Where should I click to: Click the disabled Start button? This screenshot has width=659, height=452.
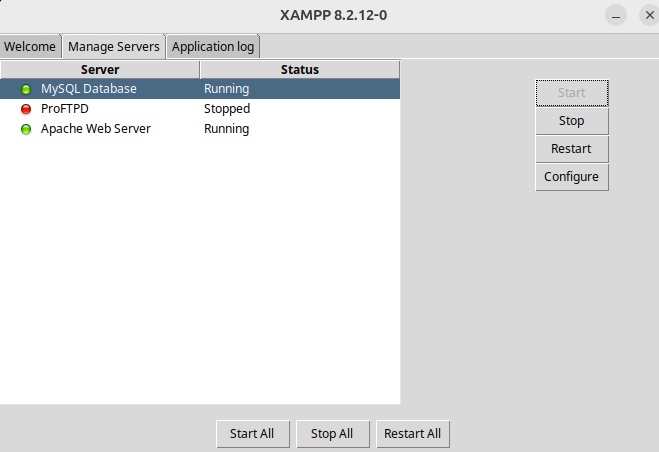tap(572, 93)
